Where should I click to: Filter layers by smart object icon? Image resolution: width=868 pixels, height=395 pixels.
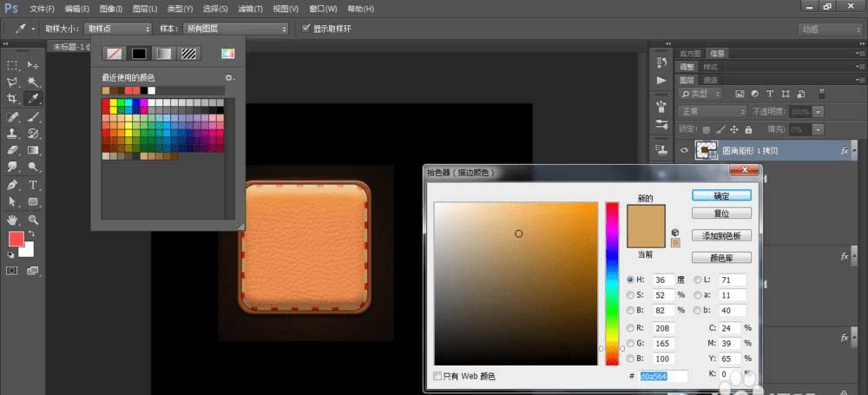pos(801,94)
